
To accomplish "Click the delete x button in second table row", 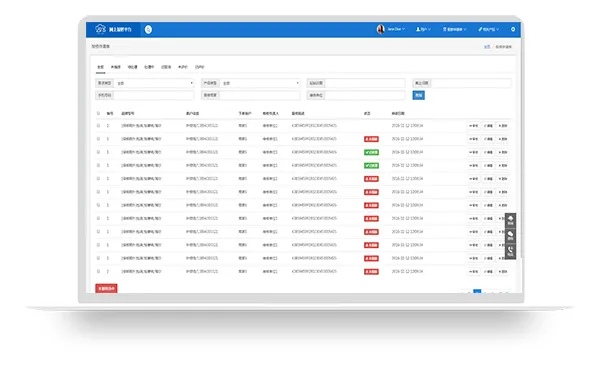I will (x=502, y=139).
